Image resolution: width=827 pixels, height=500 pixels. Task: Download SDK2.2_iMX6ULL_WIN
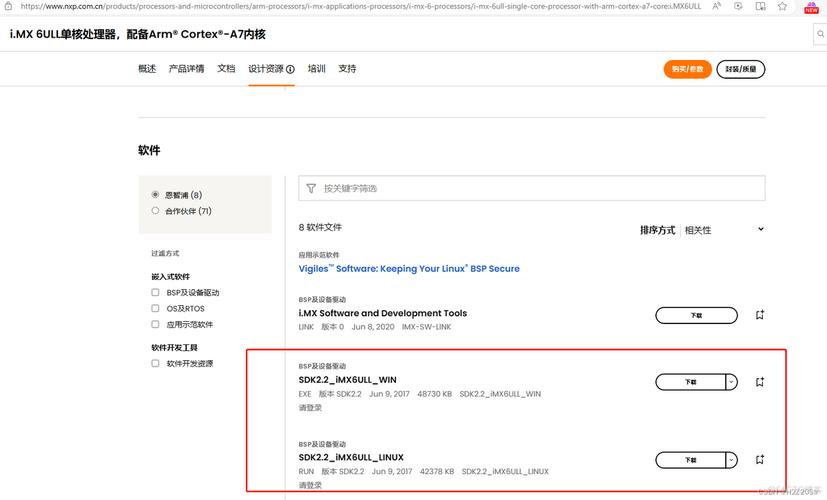coord(690,382)
